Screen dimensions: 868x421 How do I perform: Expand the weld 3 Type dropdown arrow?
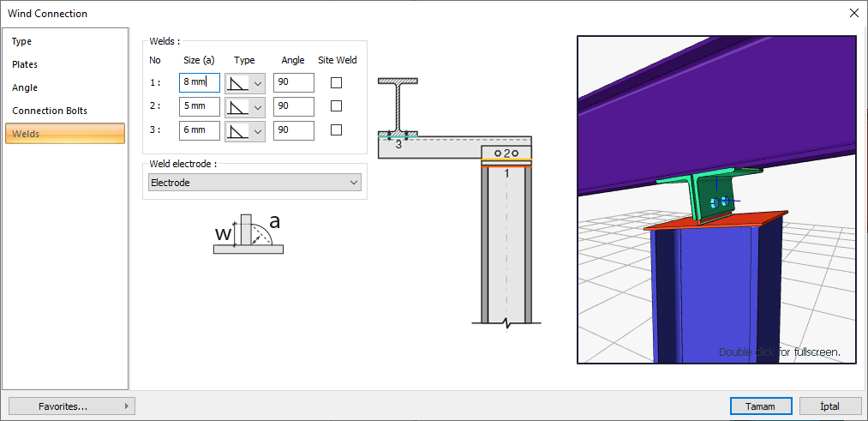point(257,131)
